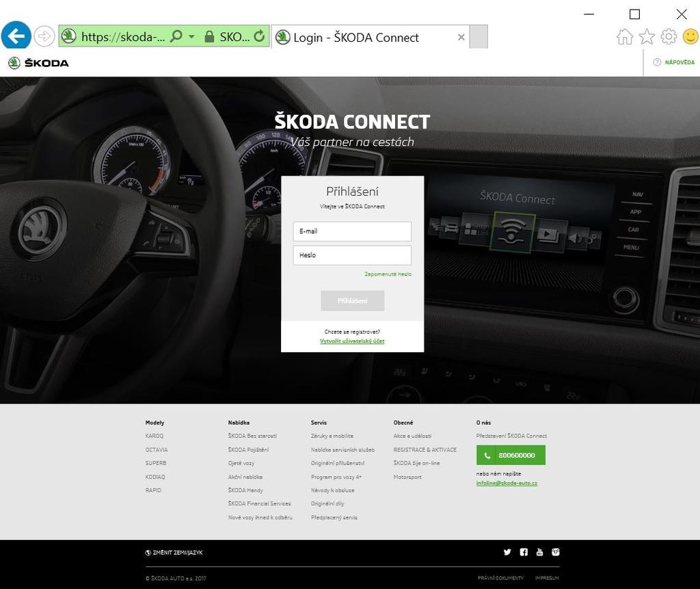
Task: Go back with the browser back arrow
Action: click(x=16, y=36)
